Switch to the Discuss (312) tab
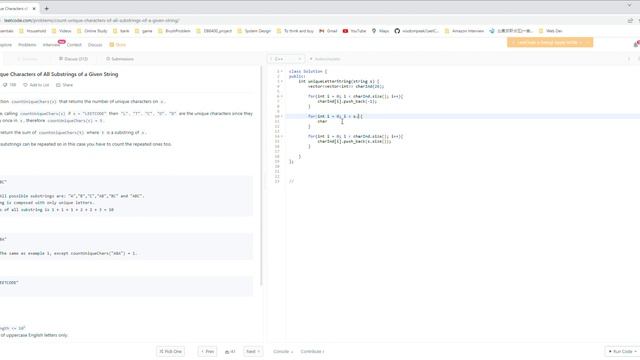This screenshot has width=640, height=360. tap(73, 59)
